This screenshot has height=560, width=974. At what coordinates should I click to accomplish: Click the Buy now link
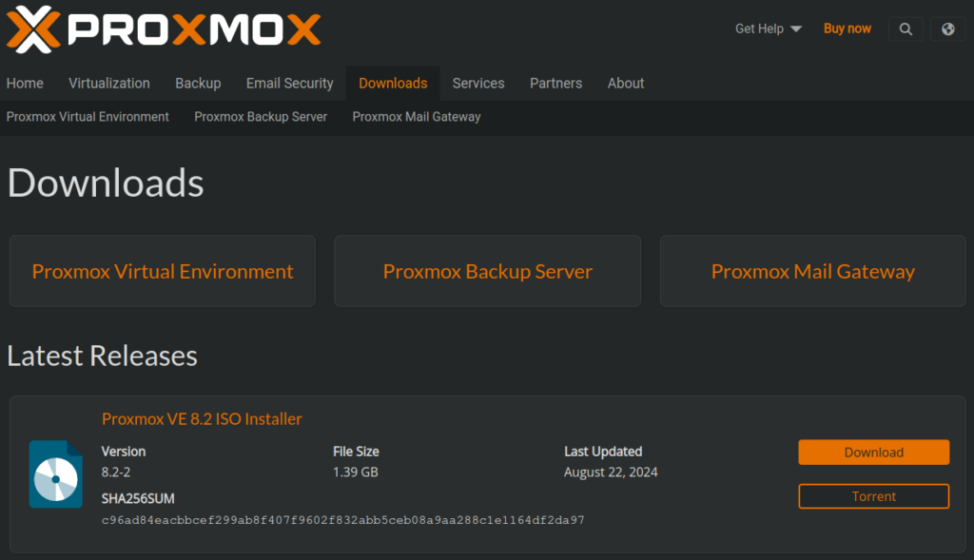[847, 29]
